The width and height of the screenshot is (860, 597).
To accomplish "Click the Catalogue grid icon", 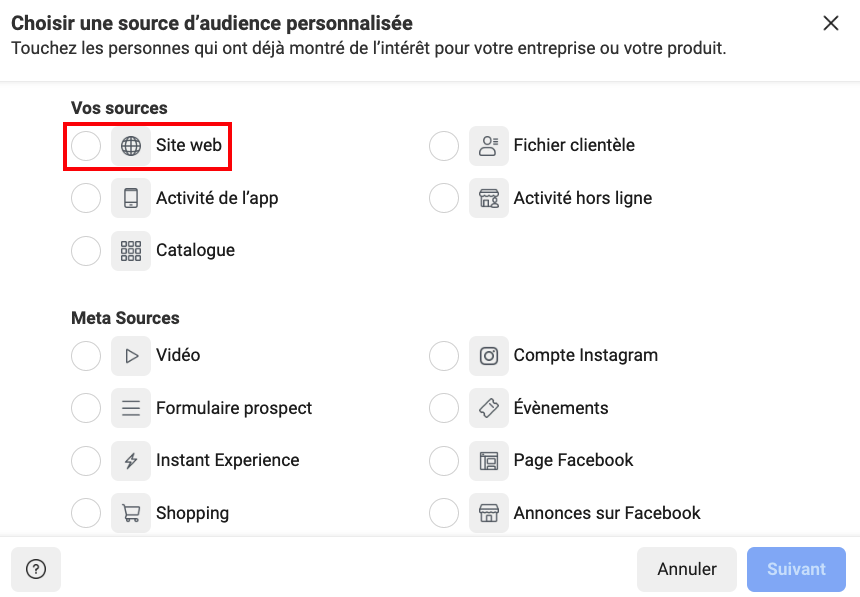I will coord(131,251).
